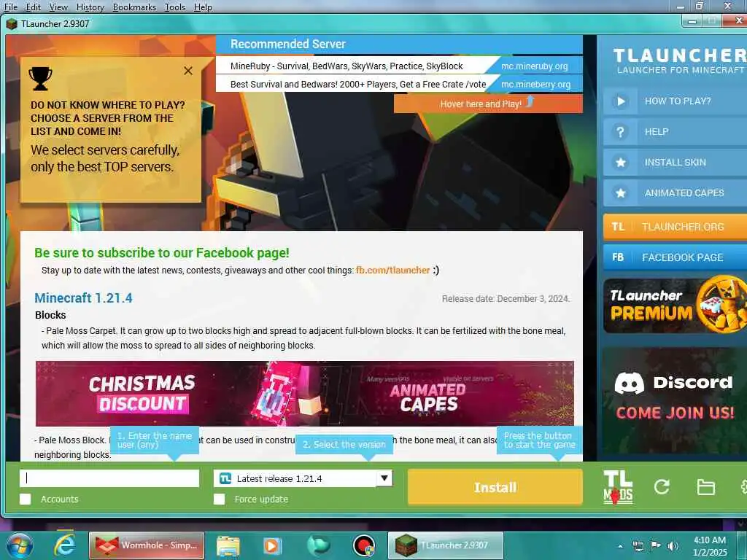Click the Action Center flag icon in tray
747x560 pixels.
point(655,546)
